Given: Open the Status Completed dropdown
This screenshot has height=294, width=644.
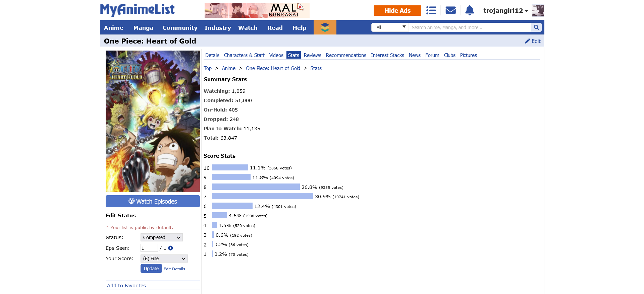Looking at the screenshot, I should tap(162, 237).
